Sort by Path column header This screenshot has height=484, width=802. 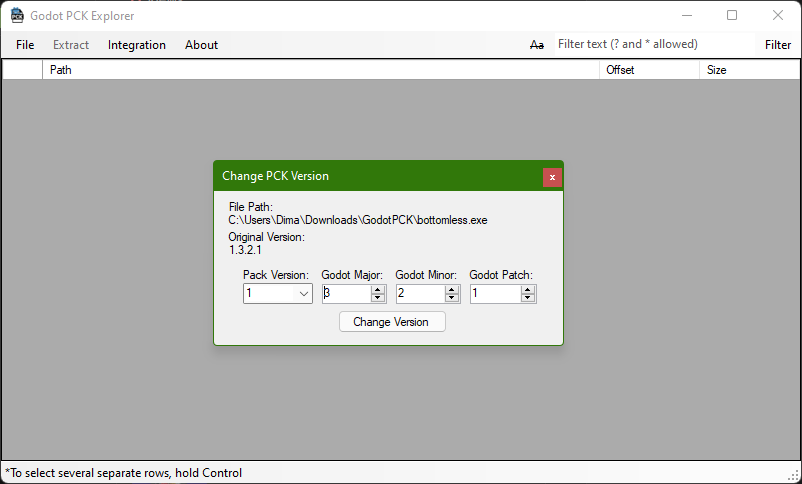(x=321, y=70)
